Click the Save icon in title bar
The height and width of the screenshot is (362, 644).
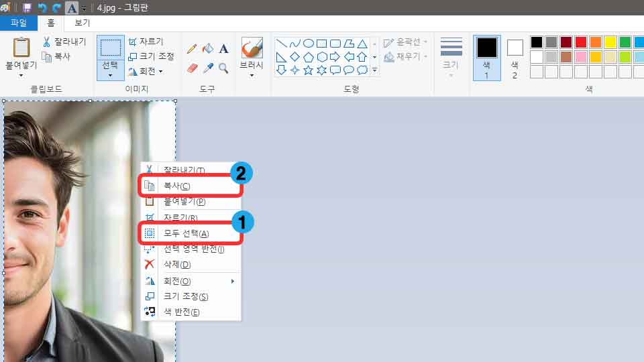[x=27, y=8]
